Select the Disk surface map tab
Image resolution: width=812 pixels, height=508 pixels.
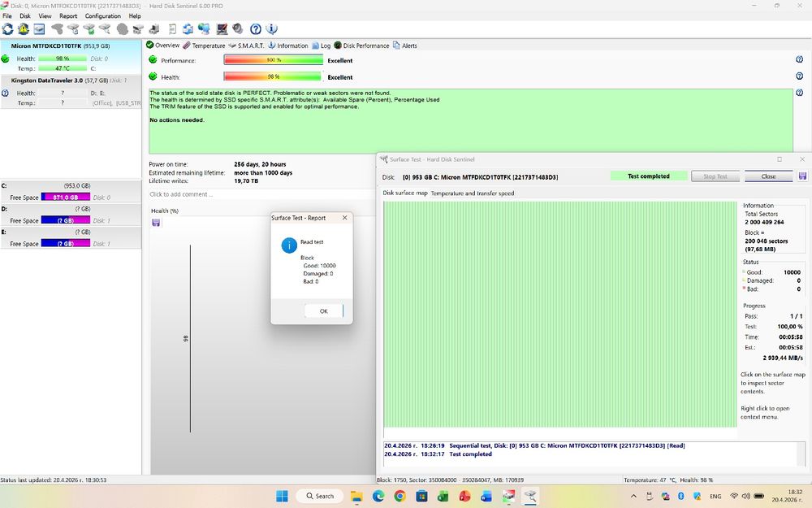405,193
